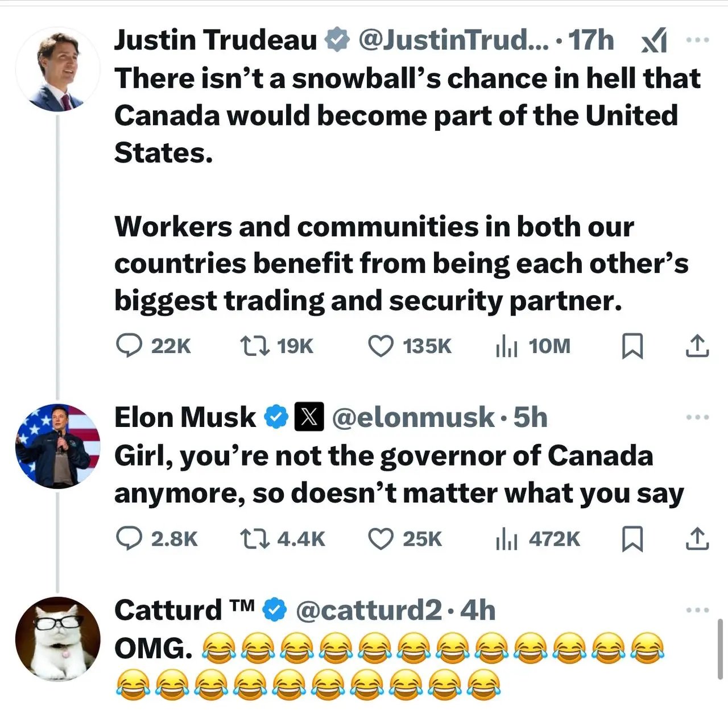Reply to Elon Musk's tweet
The image size is (728, 718).
point(129,538)
